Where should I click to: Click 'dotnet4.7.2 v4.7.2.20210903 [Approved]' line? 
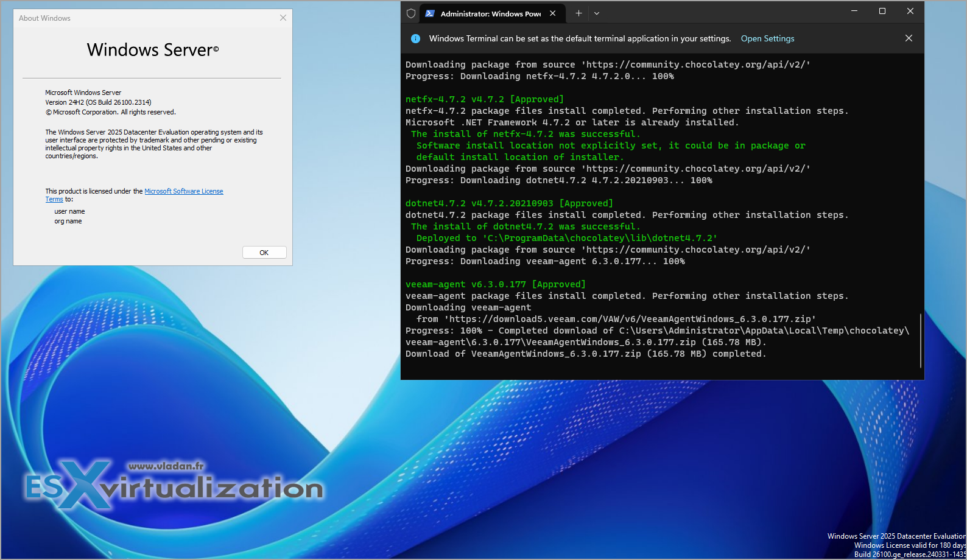coord(509,203)
